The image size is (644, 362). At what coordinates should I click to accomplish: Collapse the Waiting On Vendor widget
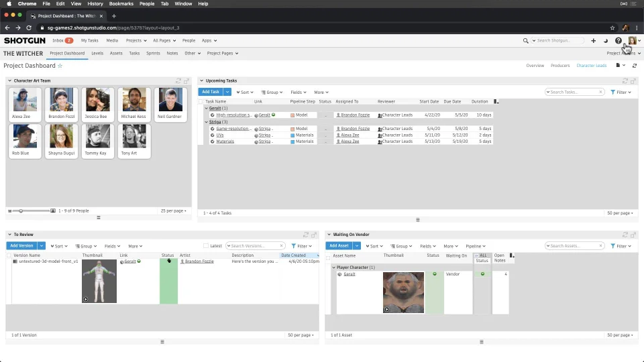coord(329,235)
